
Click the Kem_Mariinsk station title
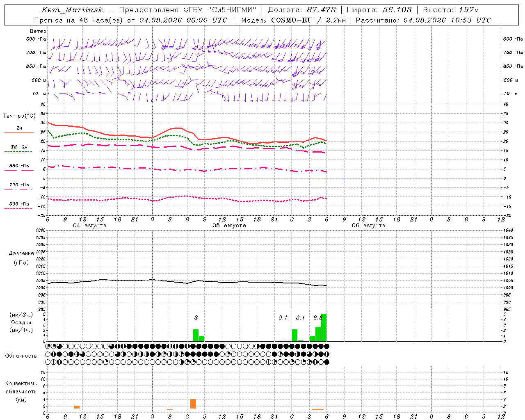[x=72, y=10]
